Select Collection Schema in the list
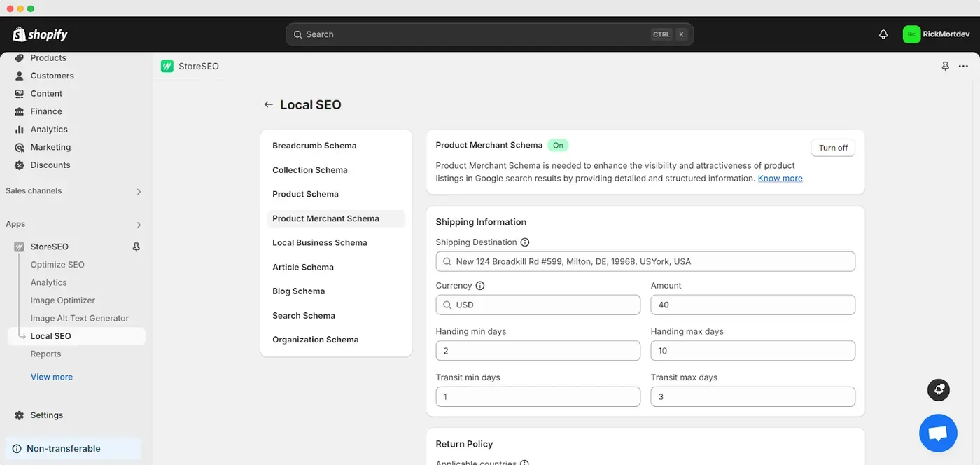980x465 pixels. point(336,170)
